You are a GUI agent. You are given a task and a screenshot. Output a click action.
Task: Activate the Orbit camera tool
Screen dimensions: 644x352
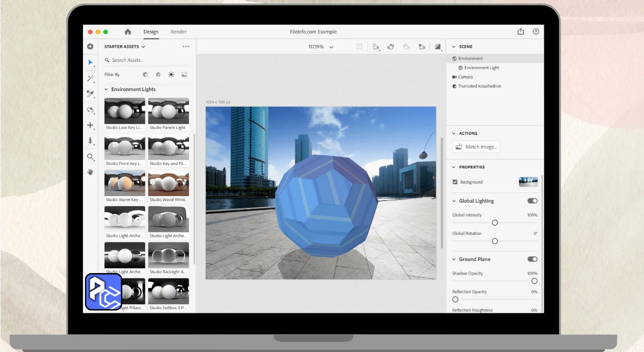point(91,110)
